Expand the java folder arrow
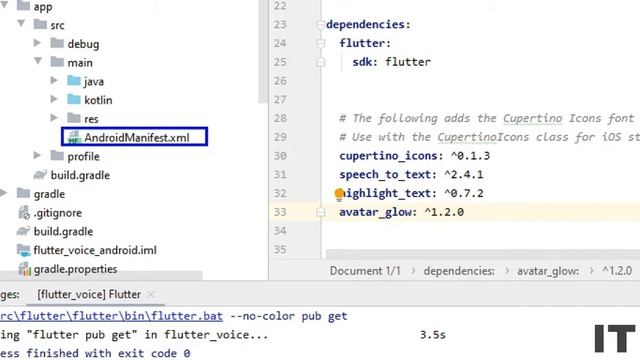Image resolution: width=640 pixels, height=360 pixels. 54,80
